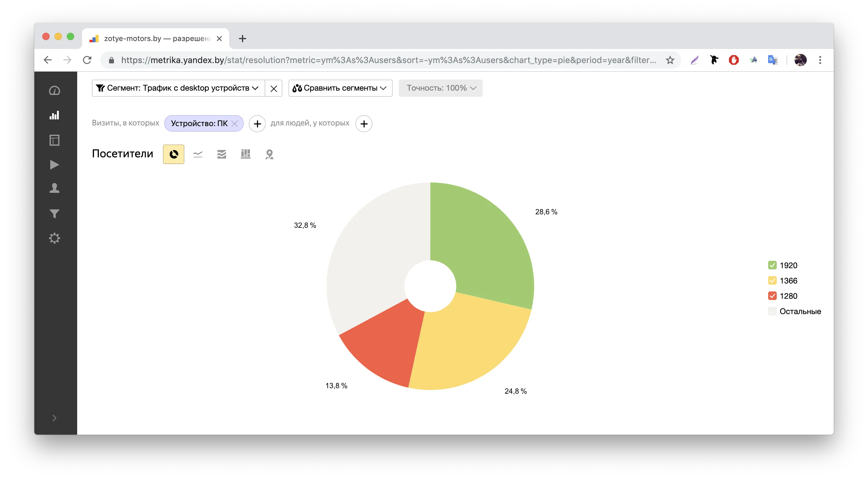Switch to the map chart view
868x480 pixels.
tap(269, 154)
